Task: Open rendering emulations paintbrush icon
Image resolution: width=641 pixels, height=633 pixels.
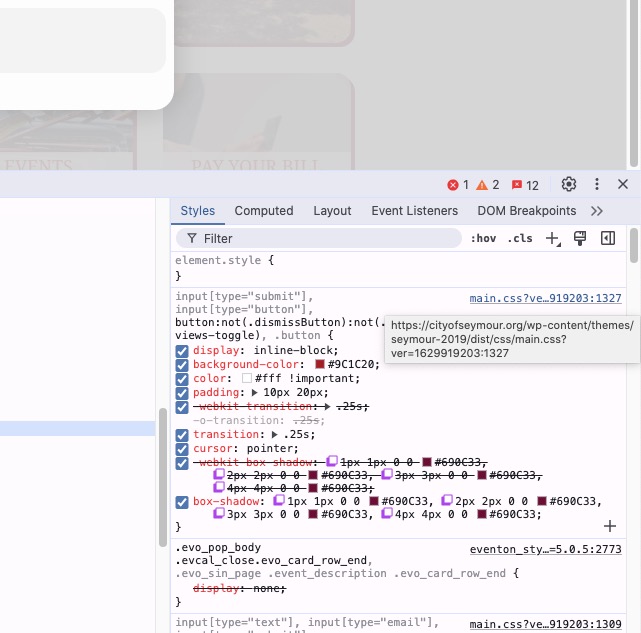Action: coord(580,238)
